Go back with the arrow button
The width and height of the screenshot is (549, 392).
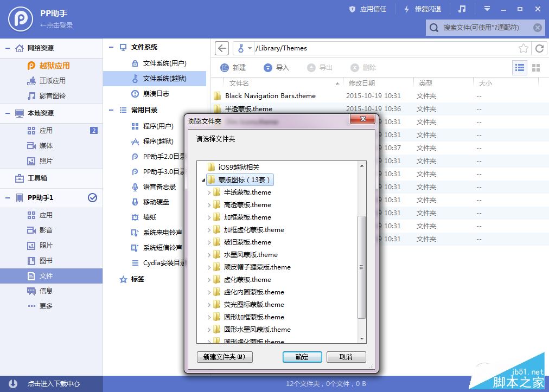[222, 48]
